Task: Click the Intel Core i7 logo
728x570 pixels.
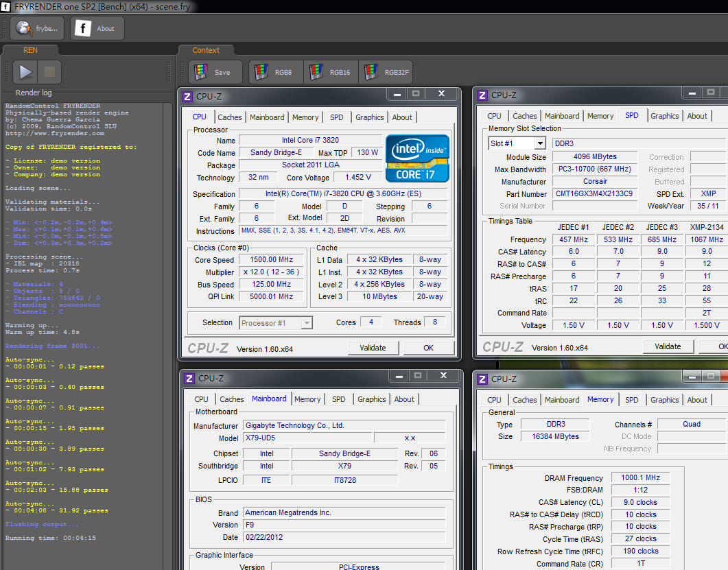Action: tap(417, 158)
